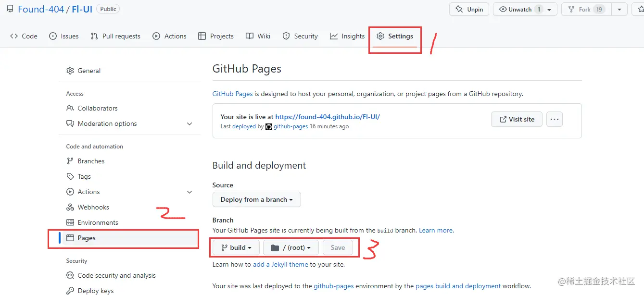
Task: Open the Deploy from a branch dropdown
Action: 257,199
